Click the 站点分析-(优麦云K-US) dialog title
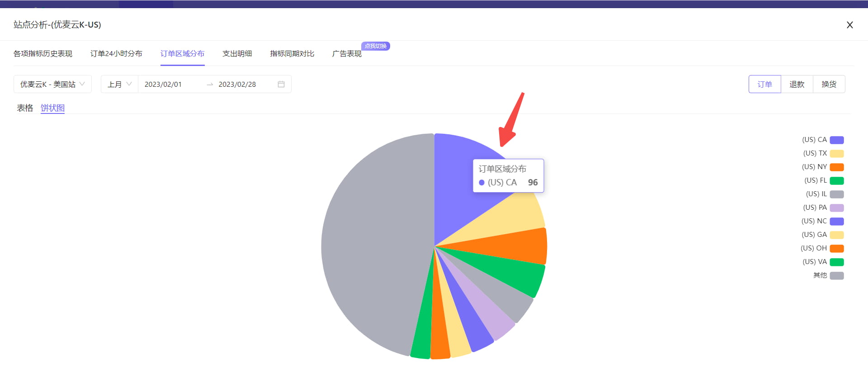The width and height of the screenshot is (868, 382). coord(57,25)
